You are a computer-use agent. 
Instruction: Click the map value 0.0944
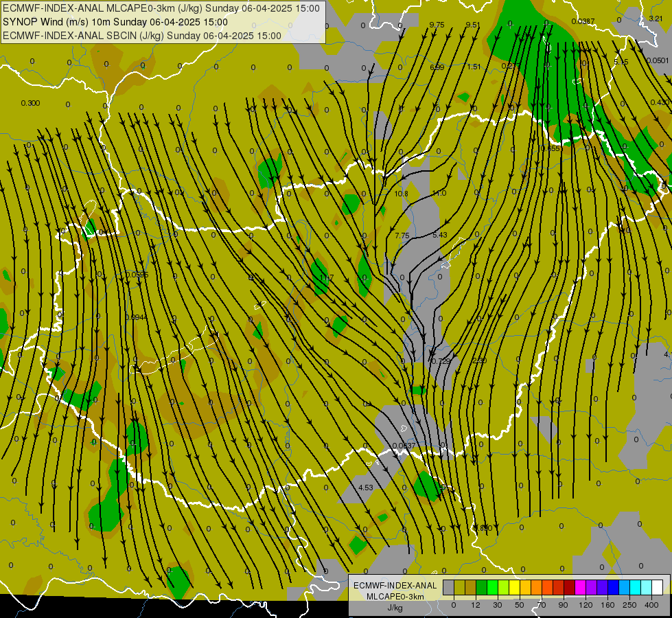[137, 317]
